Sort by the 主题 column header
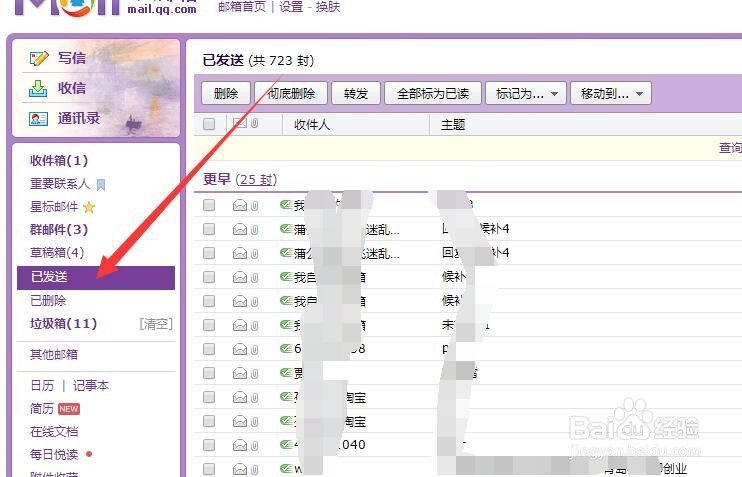 [x=453, y=124]
